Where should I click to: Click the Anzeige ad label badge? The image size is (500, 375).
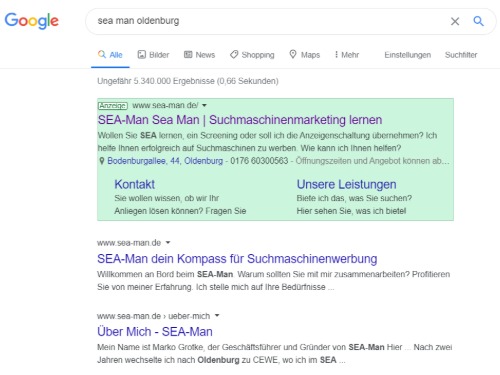(113, 106)
